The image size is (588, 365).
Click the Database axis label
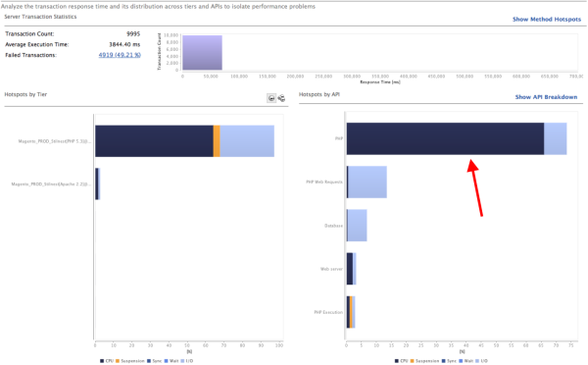coord(333,226)
